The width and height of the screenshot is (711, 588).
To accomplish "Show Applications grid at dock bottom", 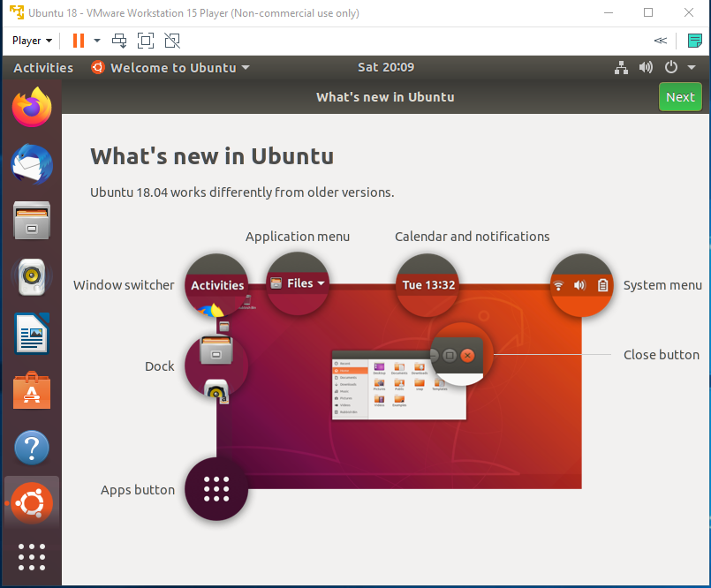I will tap(32, 557).
